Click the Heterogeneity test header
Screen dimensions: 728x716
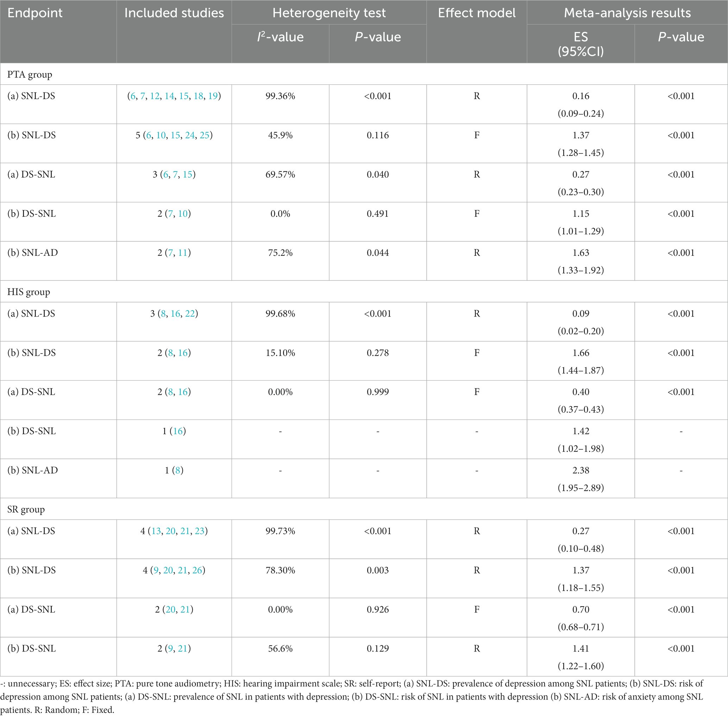[x=329, y=13]
